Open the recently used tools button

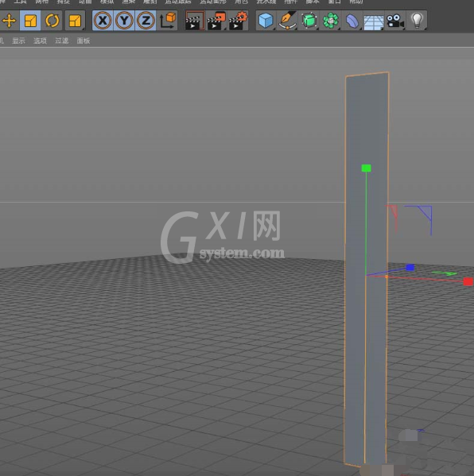(x=75, y=21)
